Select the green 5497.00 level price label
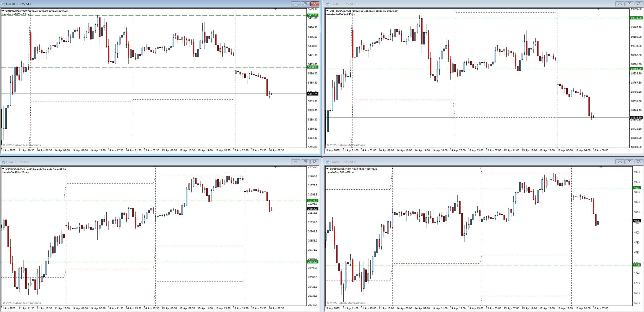 [313, 15]
